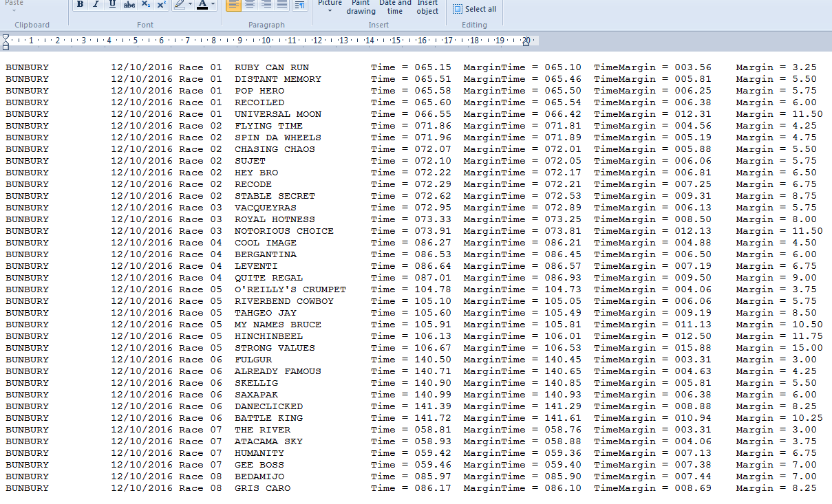Toggle Bold formatting
The image size is (832, 504).
tap(80, 4)
